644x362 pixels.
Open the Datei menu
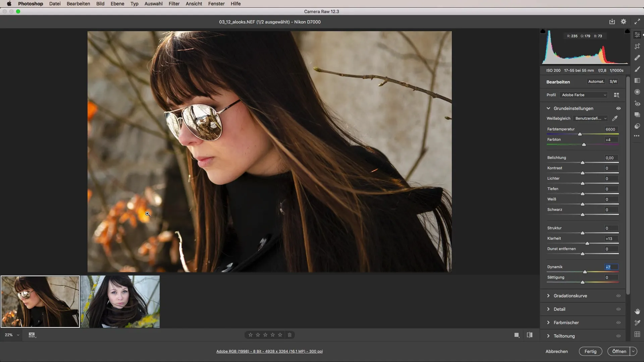pos(55,4)
